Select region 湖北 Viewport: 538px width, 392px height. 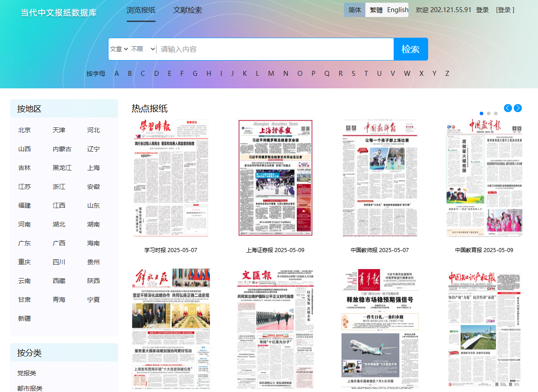click(x=59, y=224)
